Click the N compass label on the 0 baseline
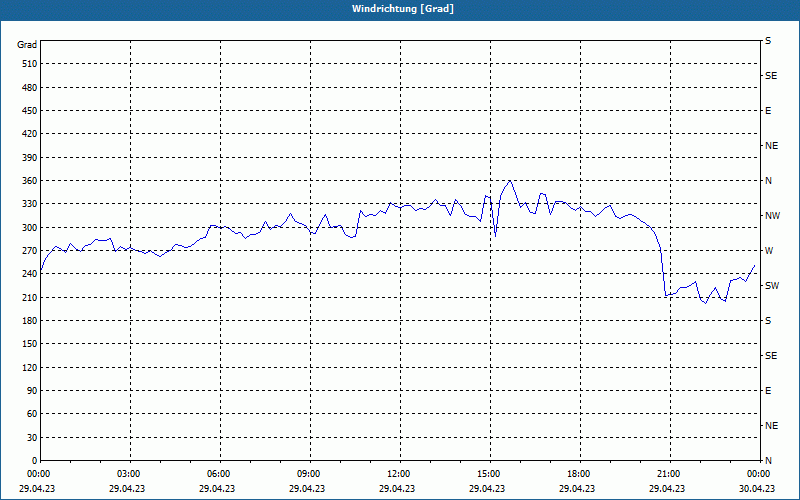800x500 pixels. (x=768, y=461)
